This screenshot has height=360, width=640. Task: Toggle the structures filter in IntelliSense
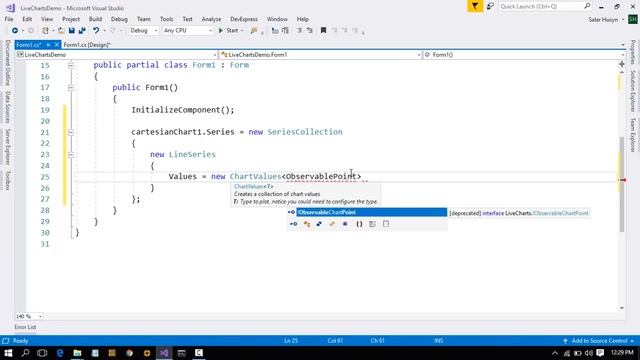319,224
